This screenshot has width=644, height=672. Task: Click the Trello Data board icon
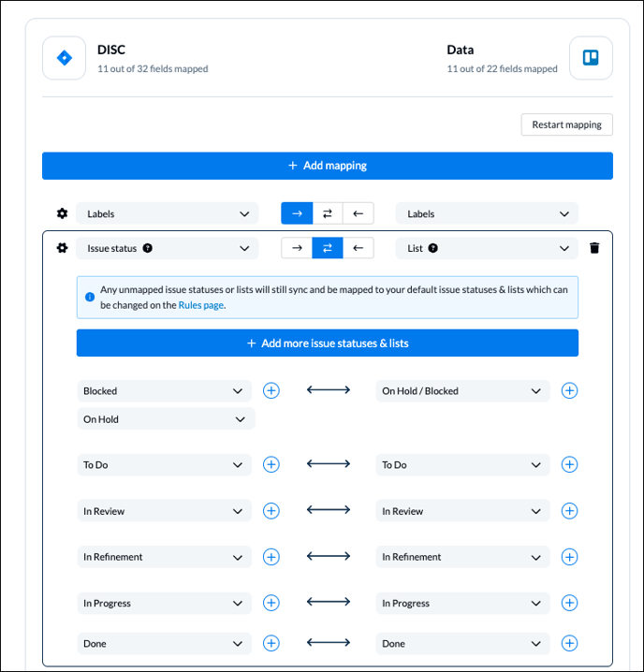pos(591,58)
